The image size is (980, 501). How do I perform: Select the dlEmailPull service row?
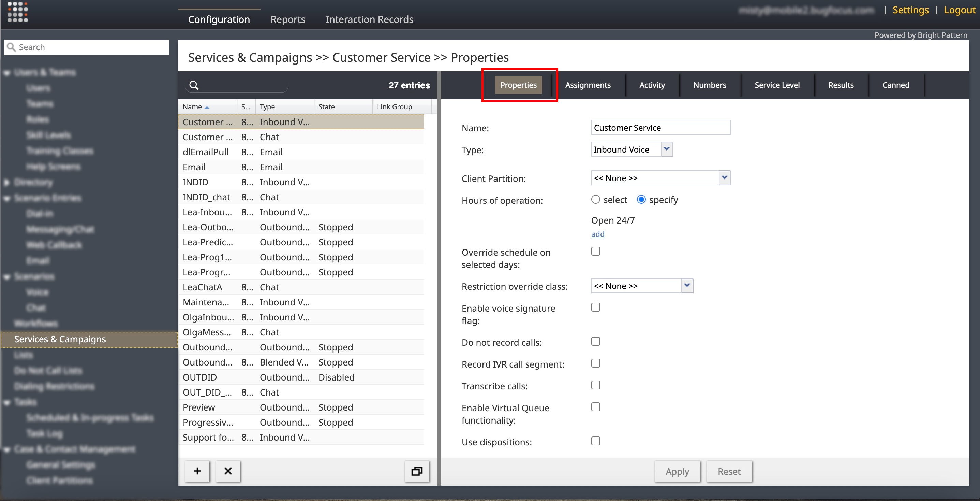301,152
